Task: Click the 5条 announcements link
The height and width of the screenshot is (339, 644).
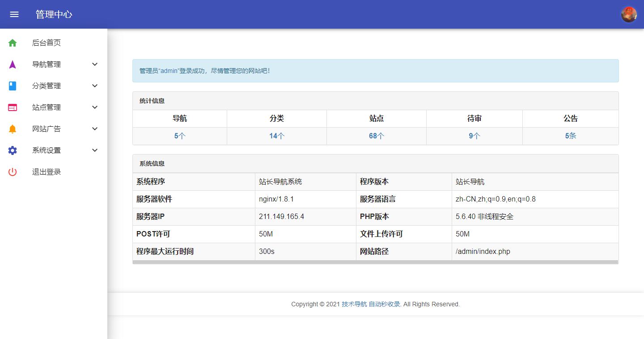Action: tap(571, 135)
